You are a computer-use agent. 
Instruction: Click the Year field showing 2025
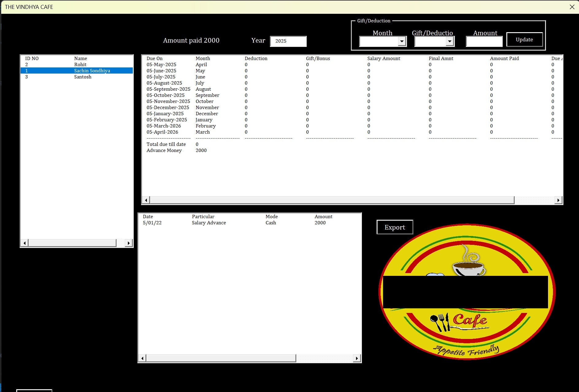[x=288, y=41]
